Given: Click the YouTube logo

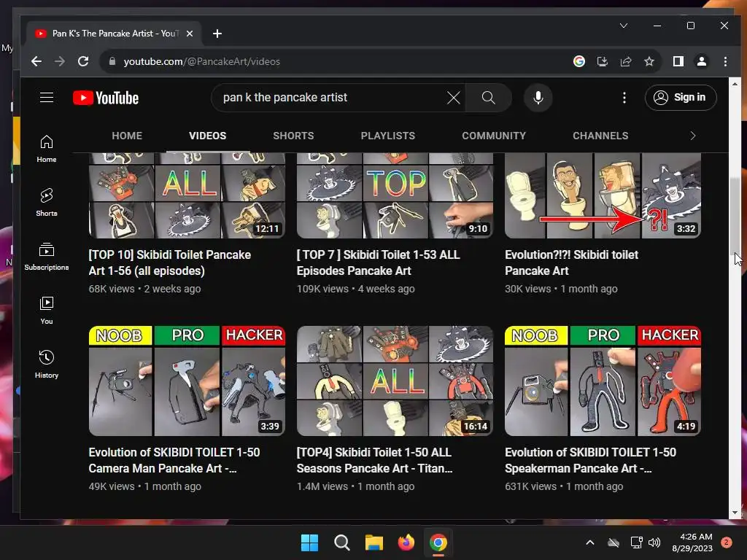Looking at the screenshot, I should coord(106,98).
